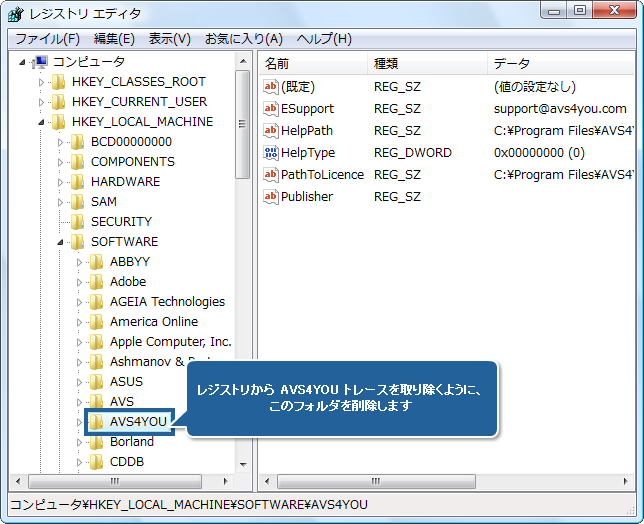Click the コンピュータ computer icon
The height and width of the screenshot is (524, 644).
[x=41, y=62]
